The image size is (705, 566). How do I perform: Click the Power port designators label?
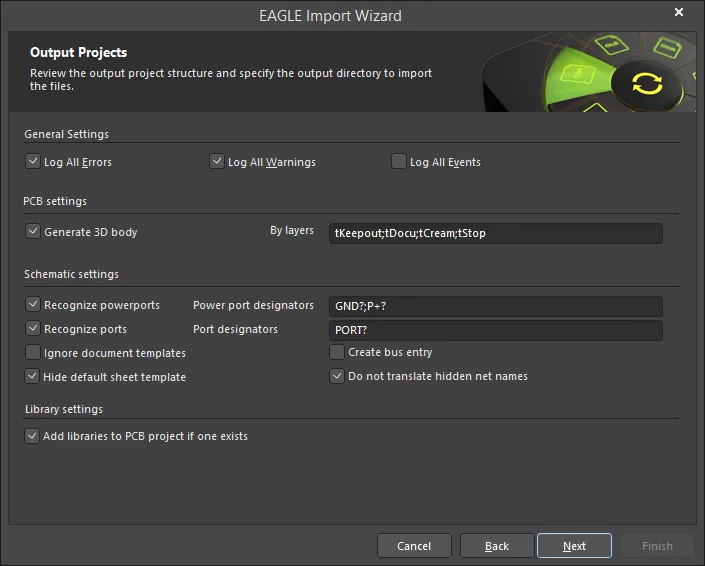[254, 305]
